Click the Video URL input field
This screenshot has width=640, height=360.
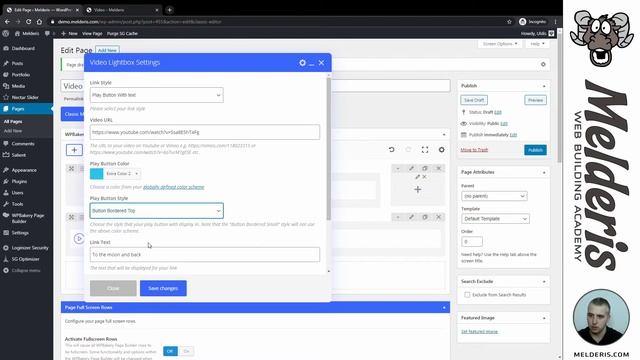click(x=205, y=132)
